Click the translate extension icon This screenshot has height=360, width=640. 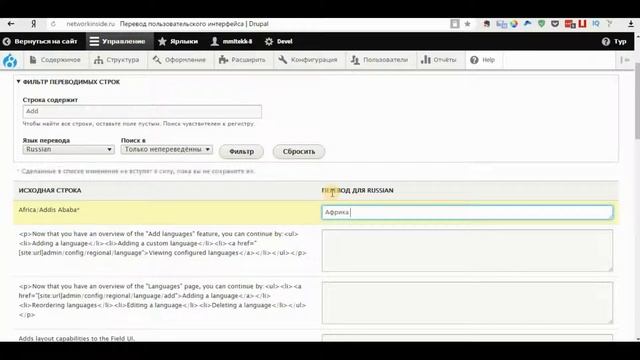click(x=501, y=24)
